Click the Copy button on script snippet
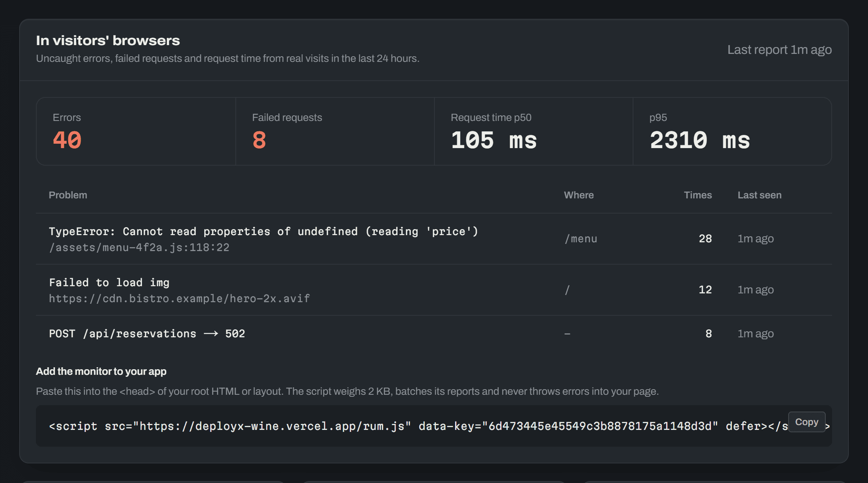868x483 pixels. [x=807, y=422]
